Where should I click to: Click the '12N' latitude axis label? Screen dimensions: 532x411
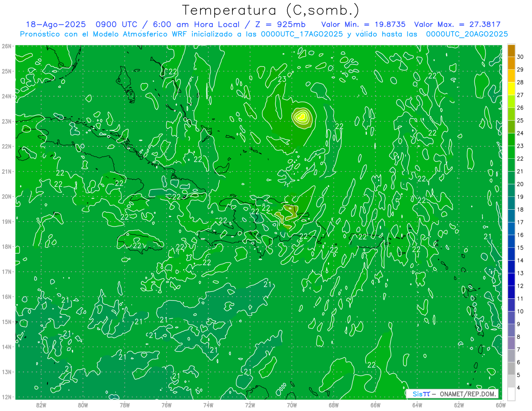click(6, 397)
